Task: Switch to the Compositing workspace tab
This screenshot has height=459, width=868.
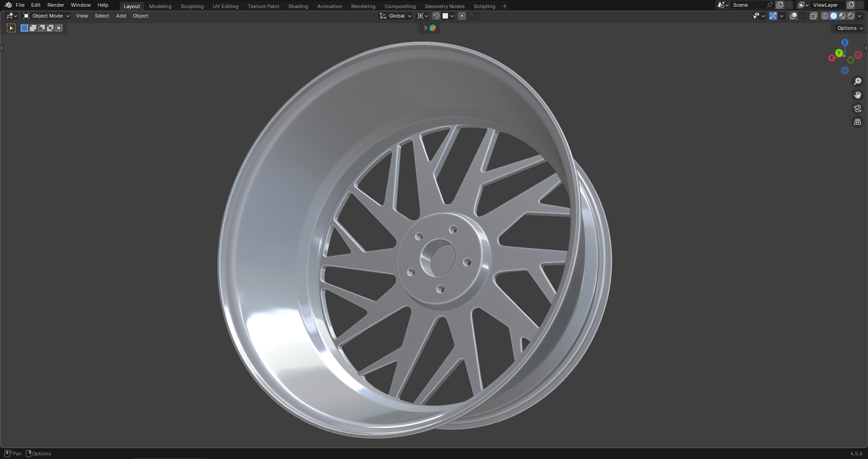Action: (400, 6)
